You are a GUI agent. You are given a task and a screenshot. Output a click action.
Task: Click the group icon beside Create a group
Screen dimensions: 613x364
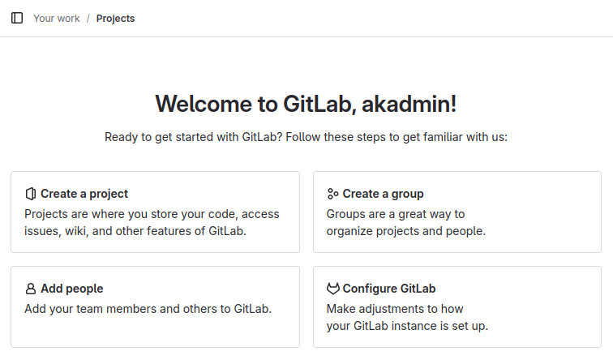(332, 194)
